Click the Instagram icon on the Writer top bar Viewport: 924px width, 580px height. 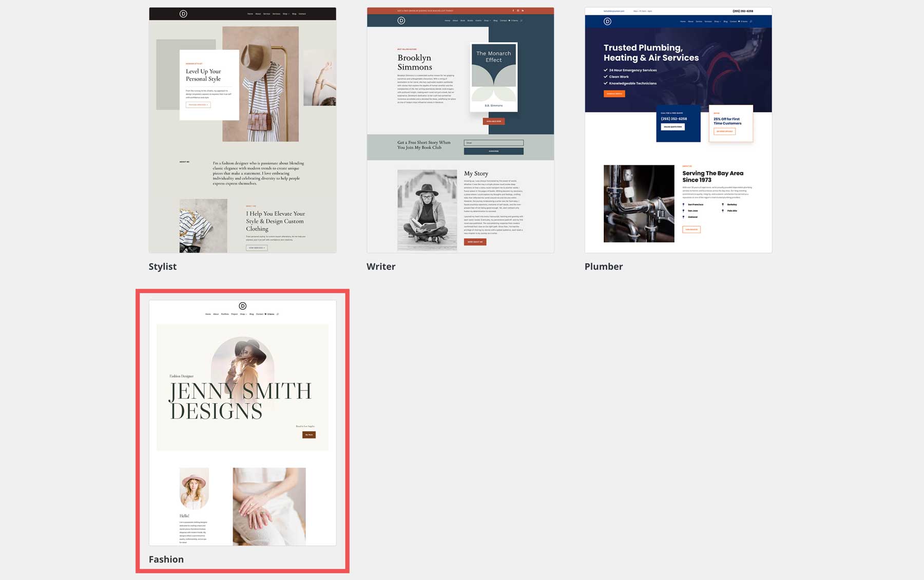click(518, 10)
